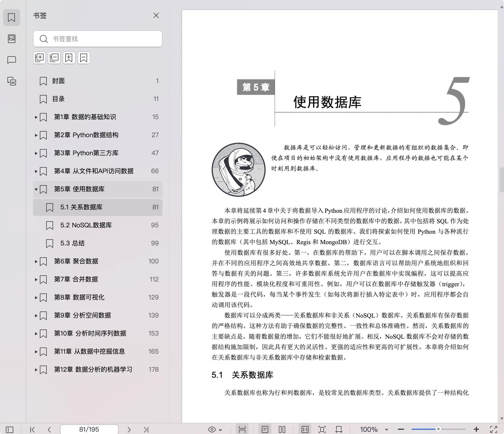Open the comments sidebar panel icon

11,60
